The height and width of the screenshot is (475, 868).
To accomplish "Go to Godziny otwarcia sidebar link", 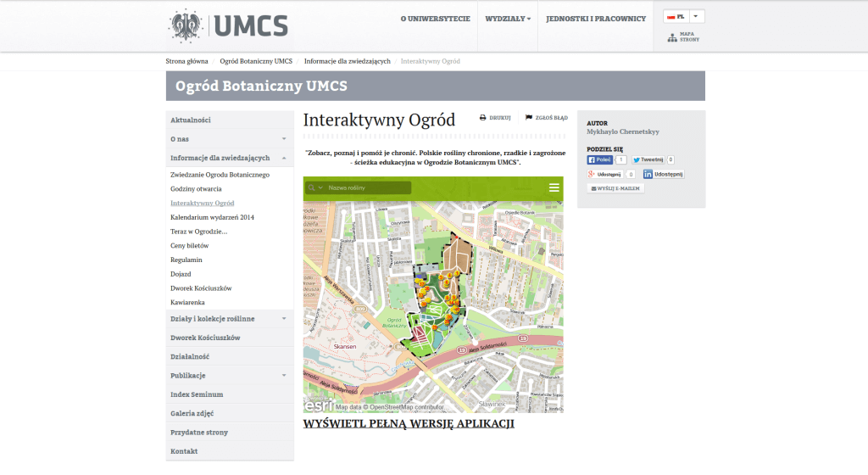I will (196, 189).
